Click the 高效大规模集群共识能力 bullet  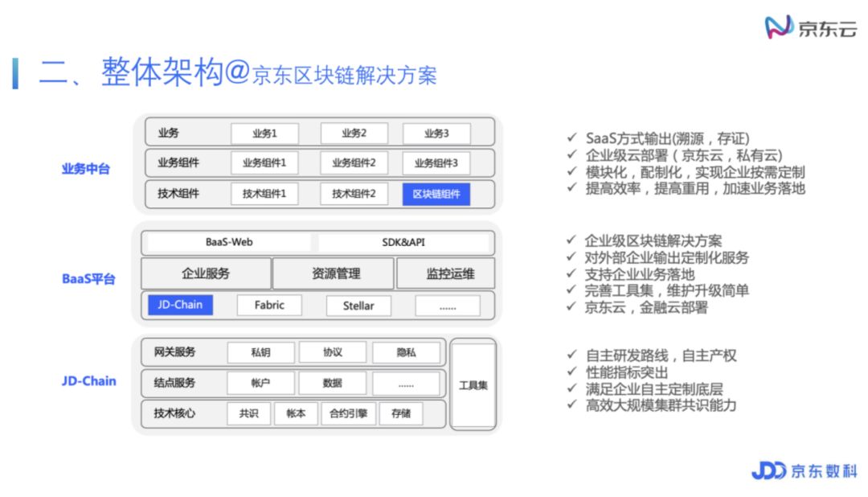click(x=661, y=405)
